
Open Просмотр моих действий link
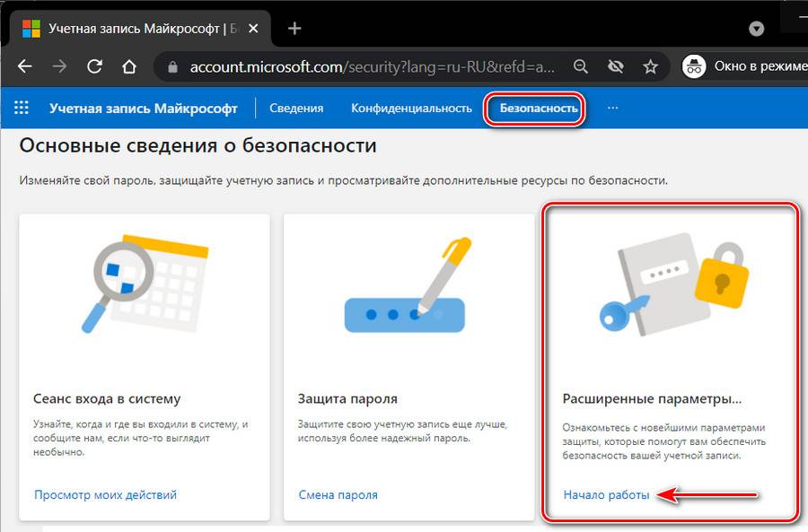pos(105,494)
